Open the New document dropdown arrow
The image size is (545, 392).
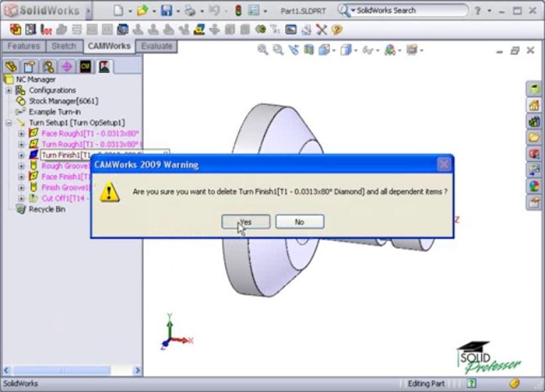click(130, 11)
